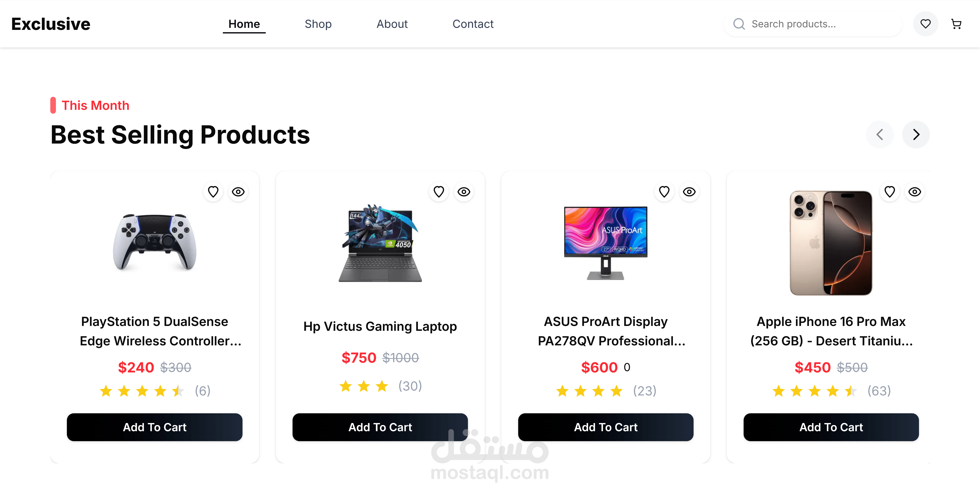Go to the Shop page

click(318, 24)
